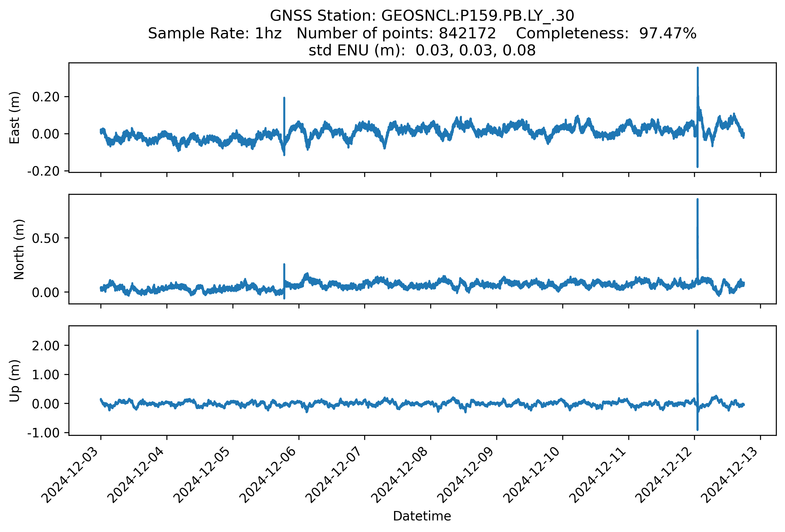Click the Up panel spike near Dec 12
The height and width of the screenshot is (532, 785).
click(697, 358)
